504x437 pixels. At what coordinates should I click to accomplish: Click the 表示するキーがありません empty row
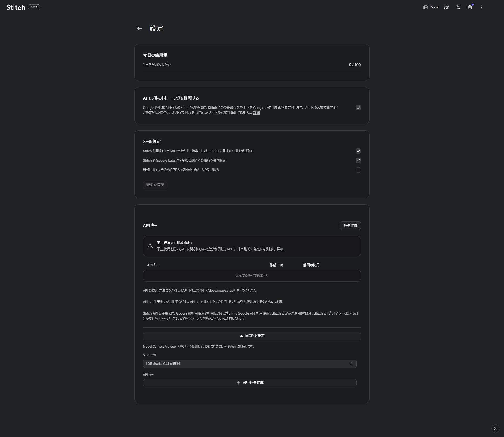coord(252,276)
